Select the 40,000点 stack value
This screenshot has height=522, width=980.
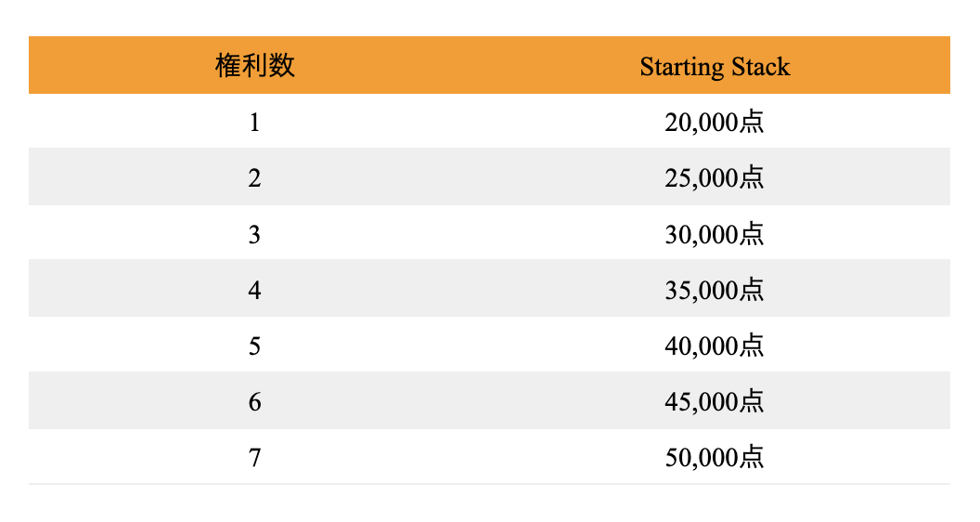coord(715,345)
